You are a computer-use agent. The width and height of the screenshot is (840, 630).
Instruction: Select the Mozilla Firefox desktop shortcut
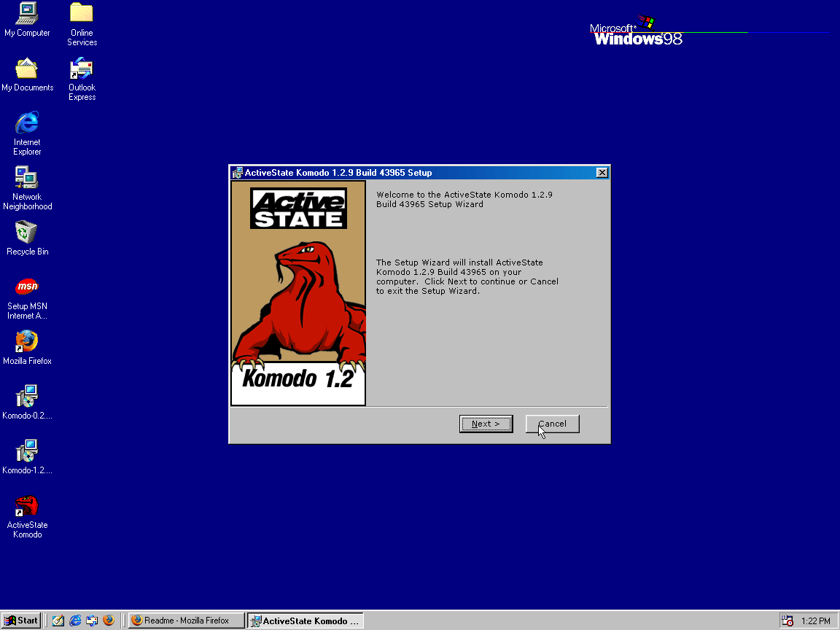pyautogui.click(x=27, y=348)
